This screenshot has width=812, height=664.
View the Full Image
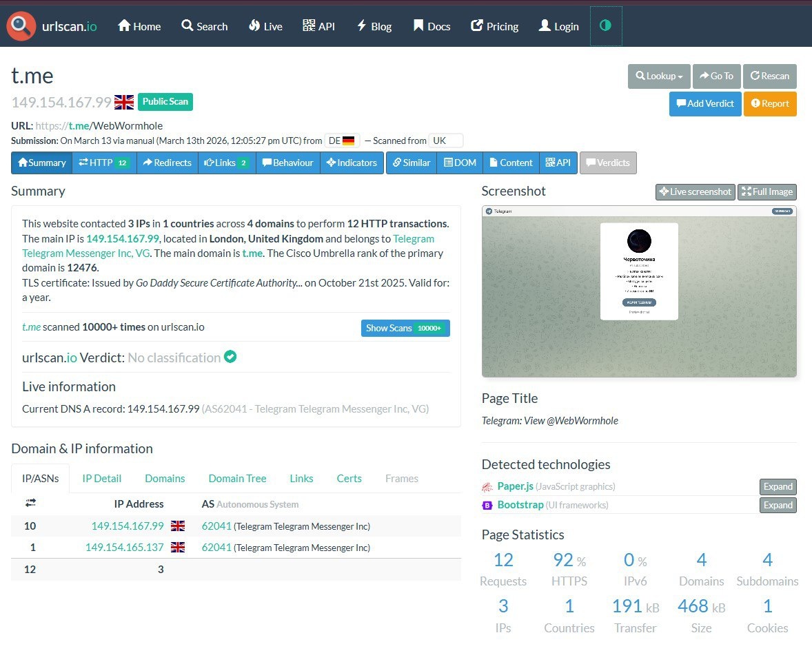pos(767,192)
